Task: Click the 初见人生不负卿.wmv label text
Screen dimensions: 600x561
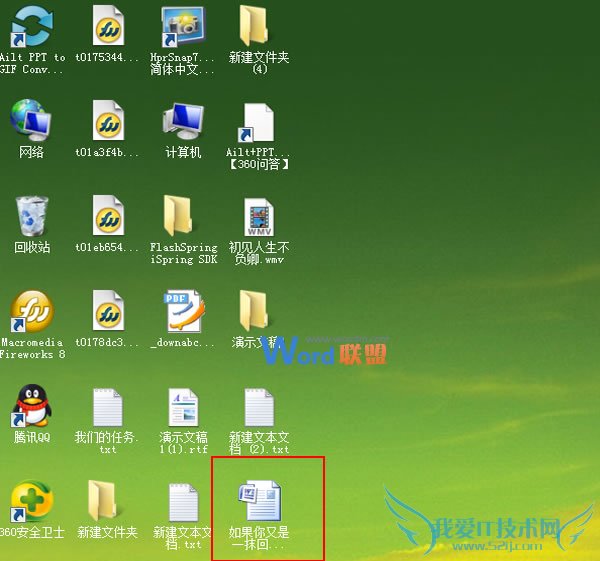Action: [x=259, y=253]
